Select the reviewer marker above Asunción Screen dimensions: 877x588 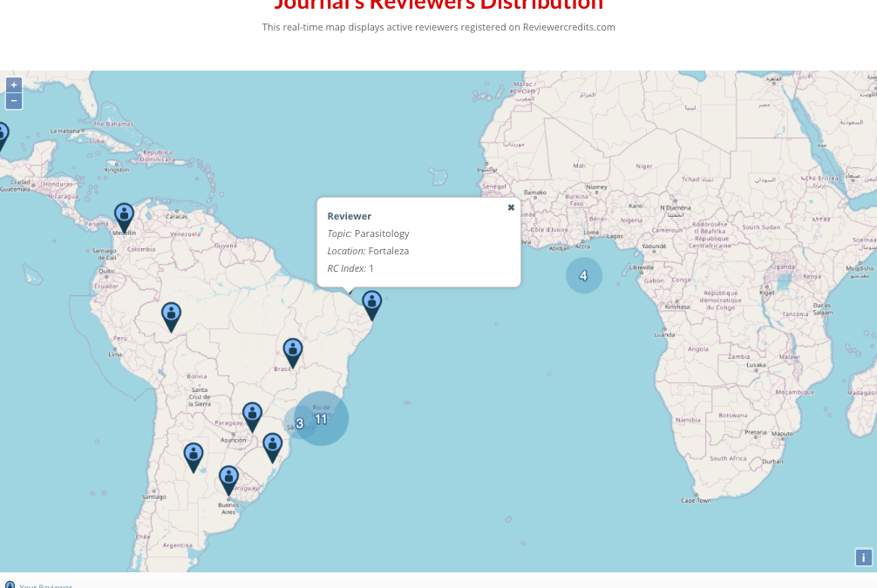click(252, 417)
